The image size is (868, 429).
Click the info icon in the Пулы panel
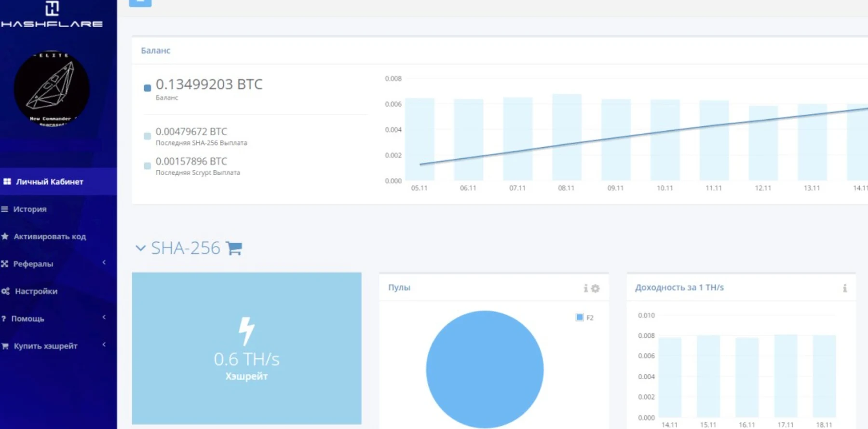586,288
